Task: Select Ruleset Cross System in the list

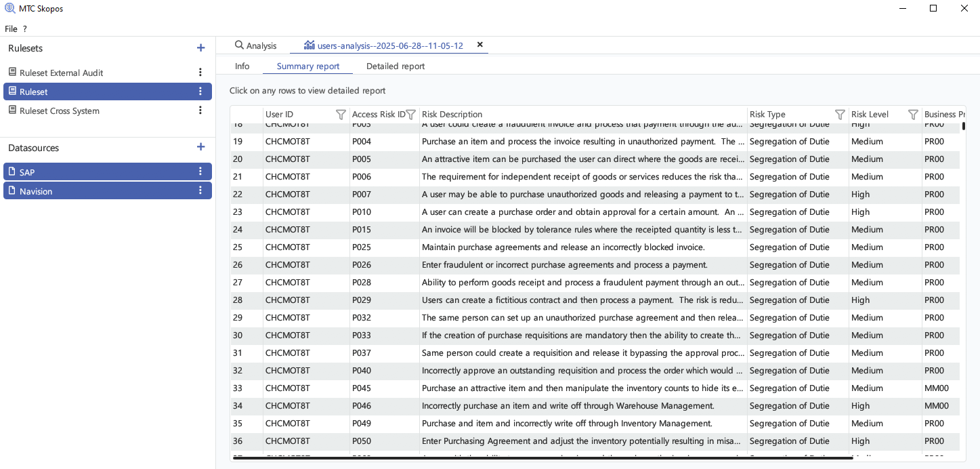Action: pos(108,110)
